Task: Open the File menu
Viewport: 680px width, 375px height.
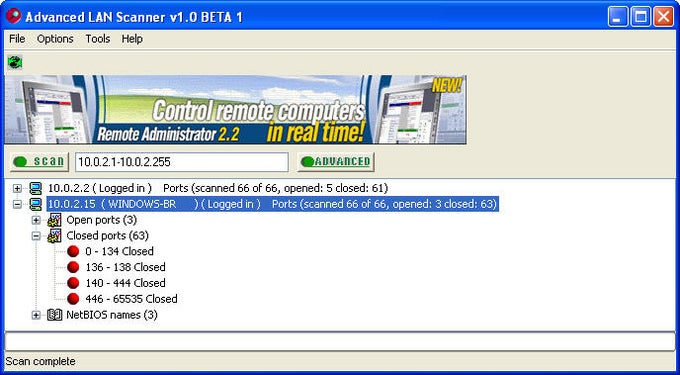Action: pos(17,39)
